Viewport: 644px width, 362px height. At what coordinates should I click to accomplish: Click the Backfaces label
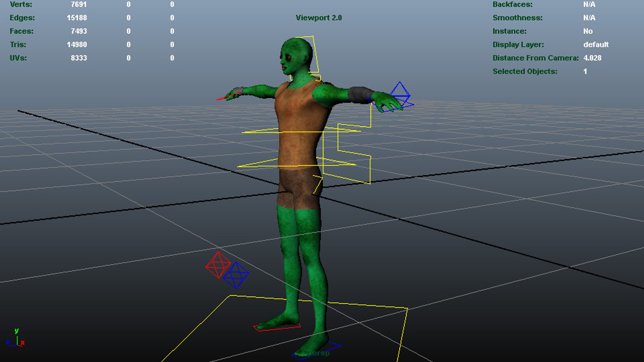[x=513, y=4]
